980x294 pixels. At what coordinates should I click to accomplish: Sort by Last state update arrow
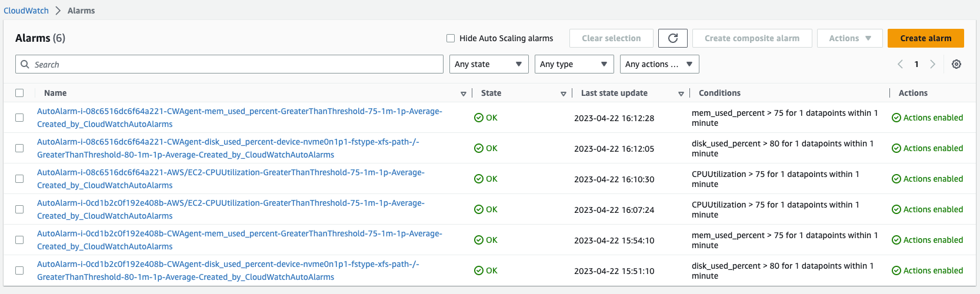[681, 93]
